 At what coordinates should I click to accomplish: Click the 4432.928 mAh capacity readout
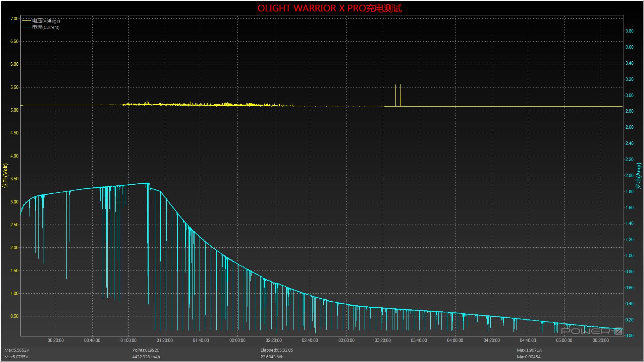146,357
